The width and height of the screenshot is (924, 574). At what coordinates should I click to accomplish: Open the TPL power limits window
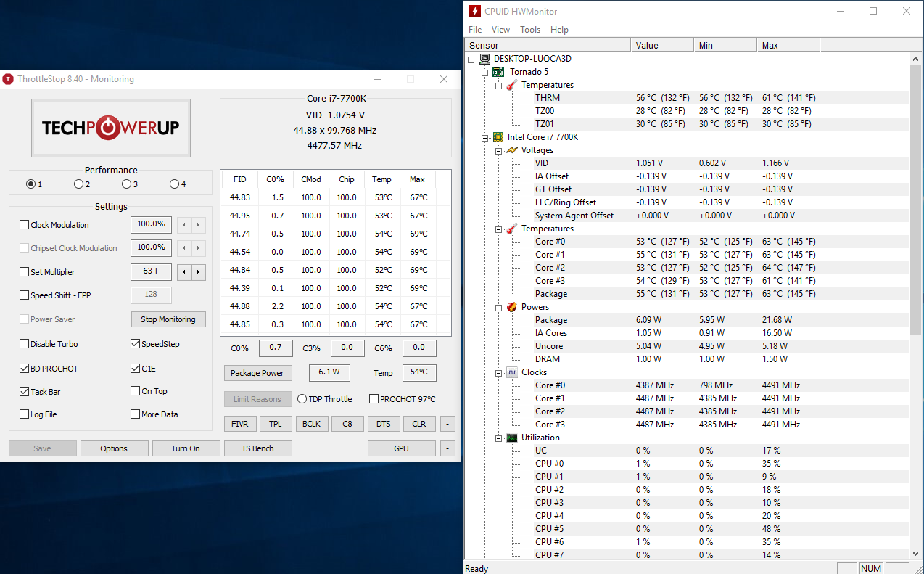click(276, 424)
